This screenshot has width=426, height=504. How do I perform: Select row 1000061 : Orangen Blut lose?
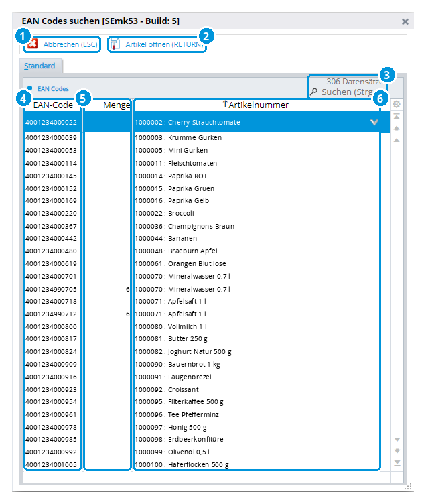click(207, 263)
